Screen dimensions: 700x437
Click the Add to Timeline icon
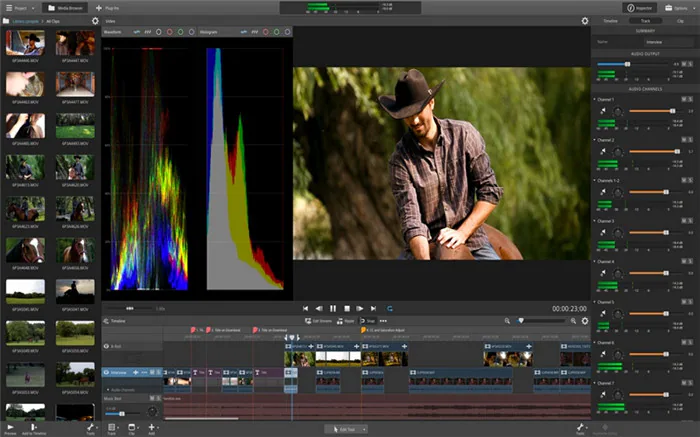(x=32, y=427)
